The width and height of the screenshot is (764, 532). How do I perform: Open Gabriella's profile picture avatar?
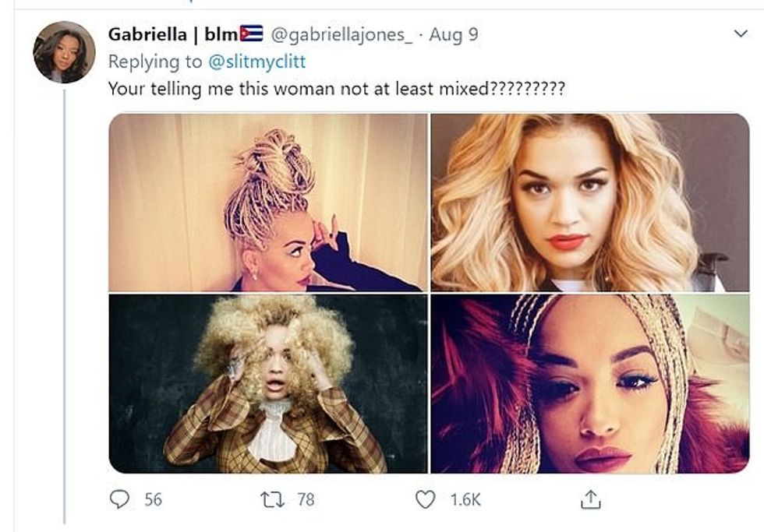[x=64, y=52]
